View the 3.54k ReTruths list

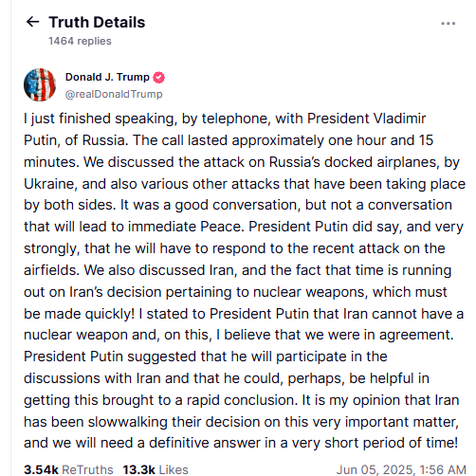[68, 469]
